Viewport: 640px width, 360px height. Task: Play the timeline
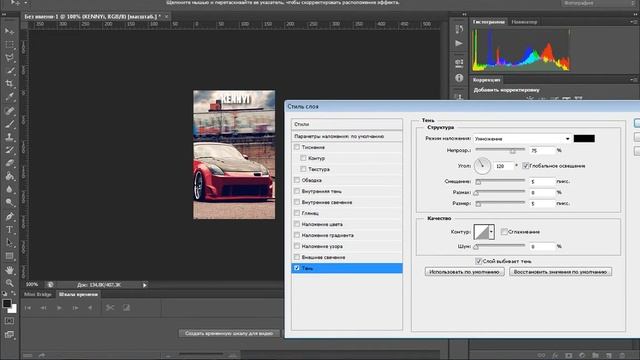point(60,308)
